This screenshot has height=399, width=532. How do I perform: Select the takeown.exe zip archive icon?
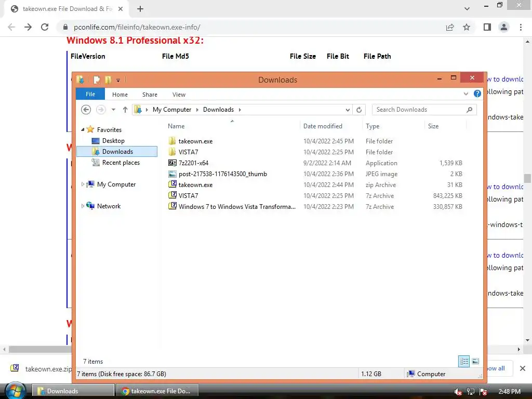[x=172, y=184]
